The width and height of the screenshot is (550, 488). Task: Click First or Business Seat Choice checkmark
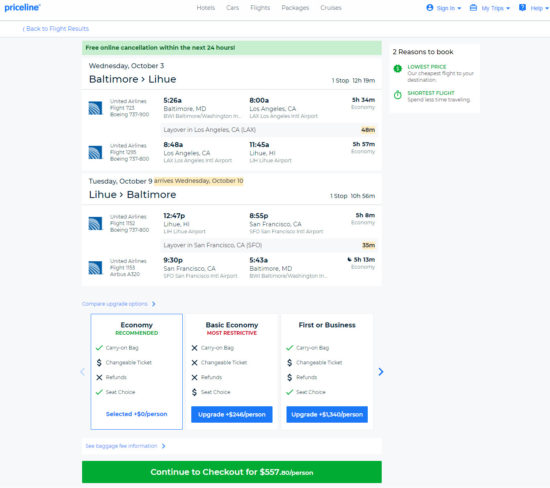click(x=290, y=392)
